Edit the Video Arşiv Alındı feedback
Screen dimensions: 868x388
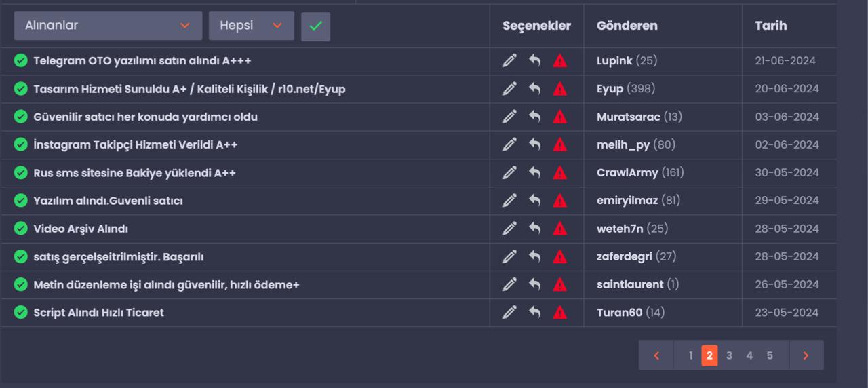[510, 229]
